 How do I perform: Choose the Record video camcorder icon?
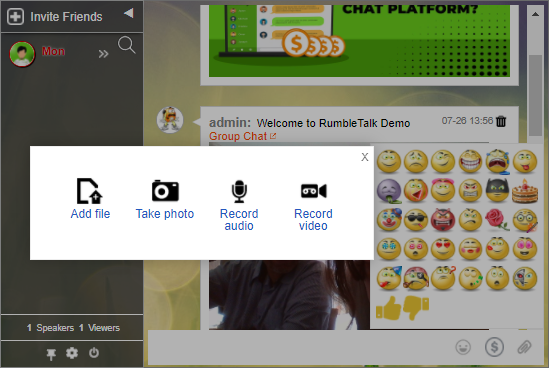pyautogui.click(x=313, y=191)
